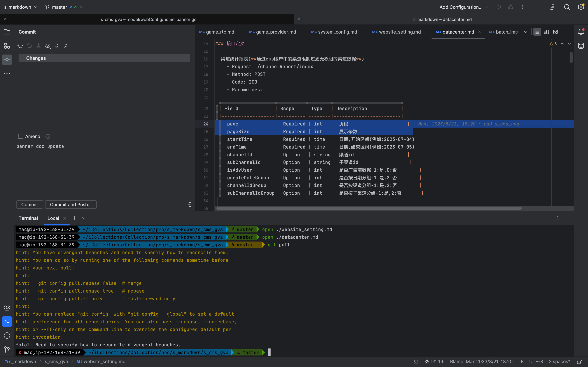The width and height of the screenshot is (588, 367).
Task: Click the Commit button in source control
Action: pos(29,205)
